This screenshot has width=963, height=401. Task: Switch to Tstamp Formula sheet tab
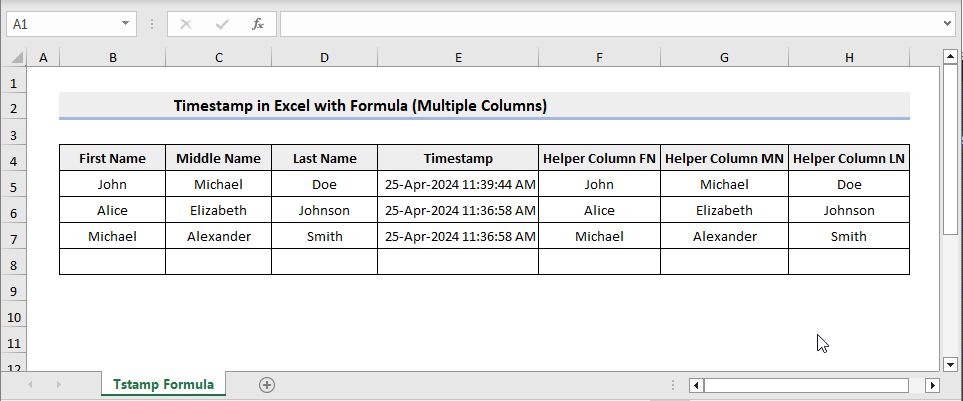click(163, 384)
